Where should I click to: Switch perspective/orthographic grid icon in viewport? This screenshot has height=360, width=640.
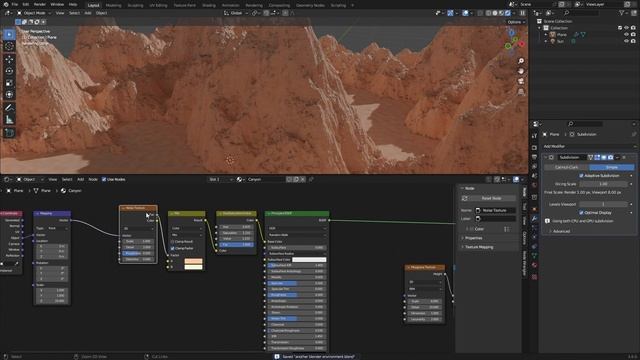point(521,92)
